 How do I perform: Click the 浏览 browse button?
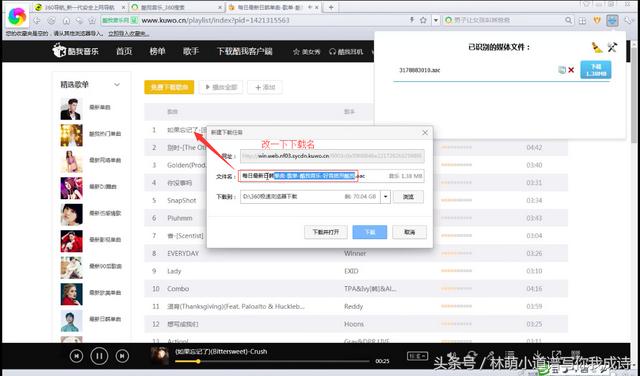[408, 197]
